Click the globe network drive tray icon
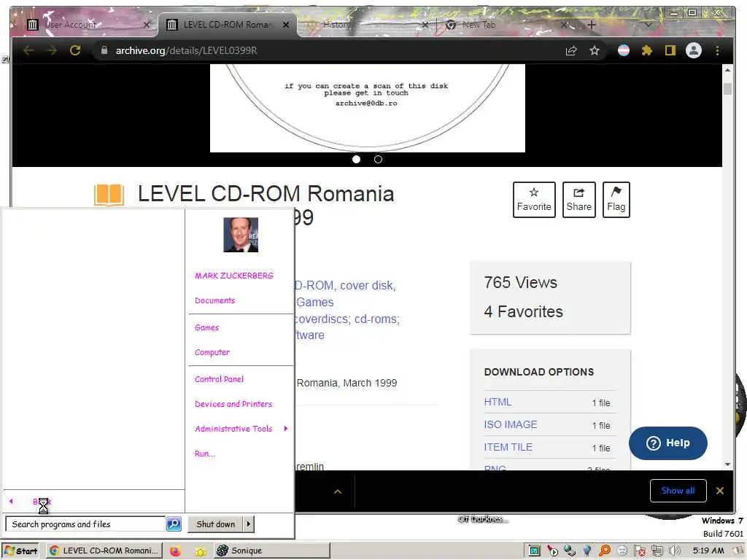Image resolution: width=747 pixels, height=560 pixels. click(569, 551)
